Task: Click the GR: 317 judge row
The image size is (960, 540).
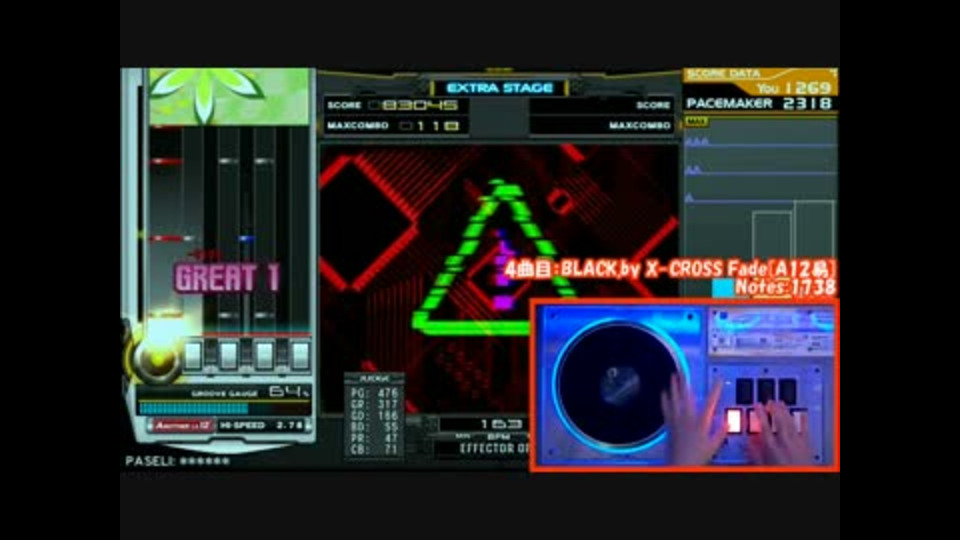Action: click(x=374, y=404)
